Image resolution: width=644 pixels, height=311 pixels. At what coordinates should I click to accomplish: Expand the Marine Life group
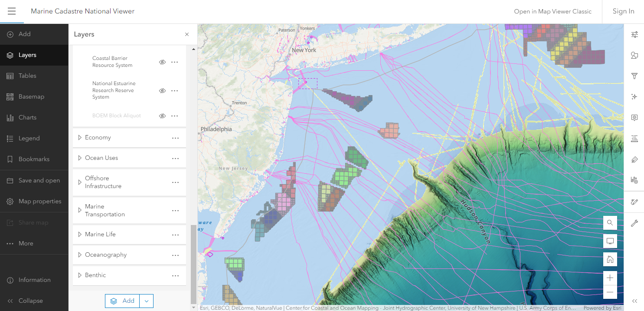tap(79, 235)
